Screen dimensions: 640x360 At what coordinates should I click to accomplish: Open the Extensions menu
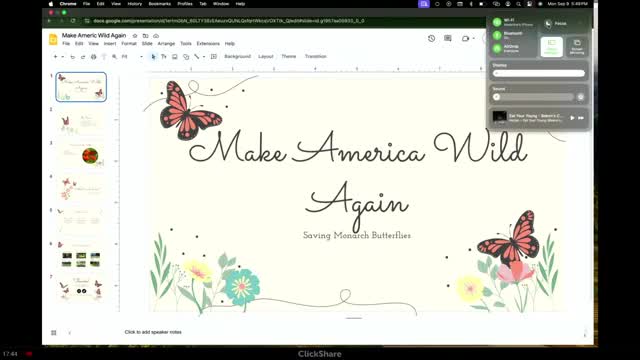point(208,44)
